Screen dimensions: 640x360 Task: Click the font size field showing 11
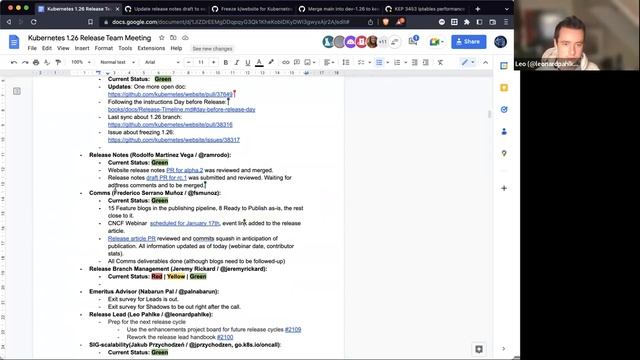click(x=201, y=62)
